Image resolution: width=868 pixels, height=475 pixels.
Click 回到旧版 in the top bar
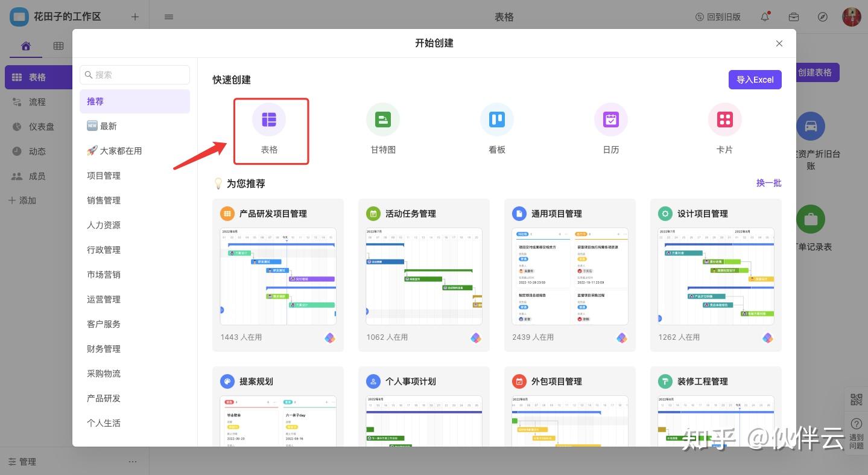(x=718, y=17)
